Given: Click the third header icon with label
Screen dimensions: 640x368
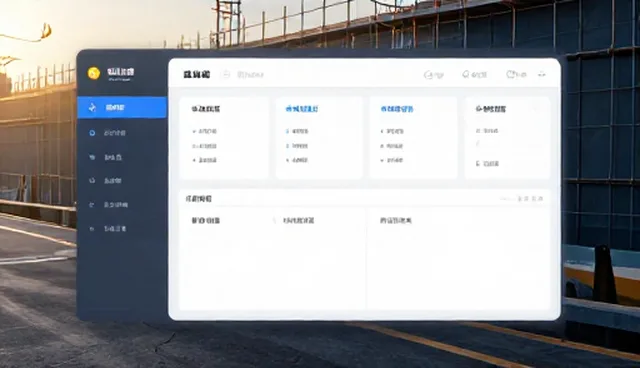Looking at the screenshot, I should 516,74.
